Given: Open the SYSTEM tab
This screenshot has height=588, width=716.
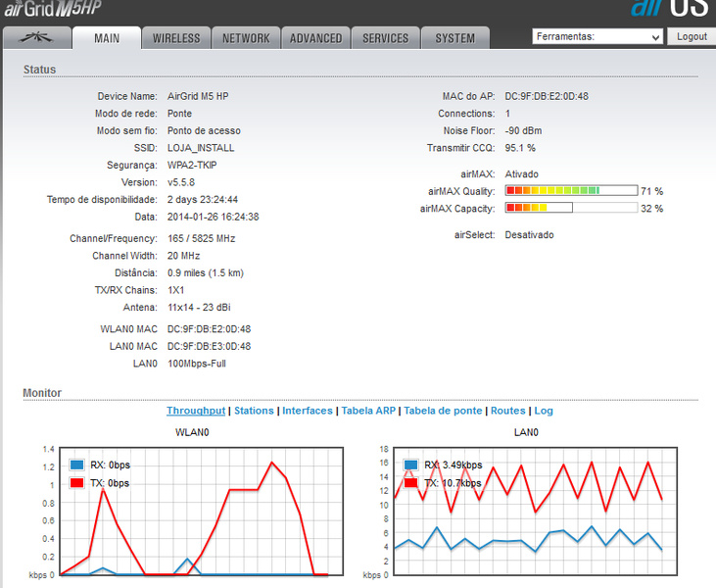Looking at the screenshot, I should (455, 38).
